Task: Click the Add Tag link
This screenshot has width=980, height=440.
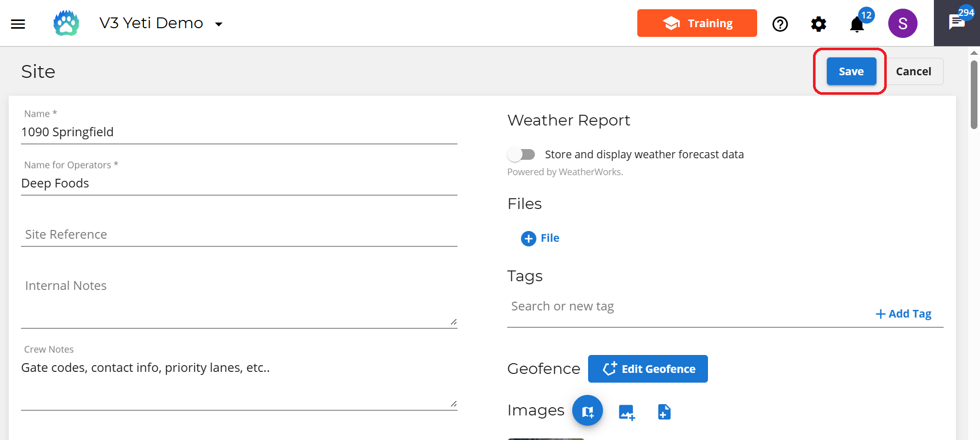Action: tap(903, 314)
